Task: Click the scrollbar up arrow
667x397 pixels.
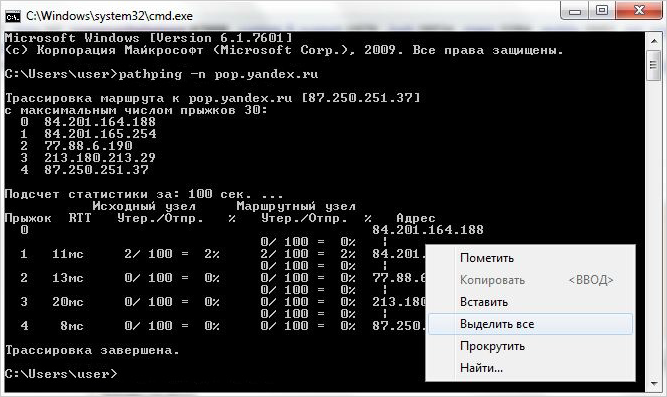Action: (x=654, y=41)
